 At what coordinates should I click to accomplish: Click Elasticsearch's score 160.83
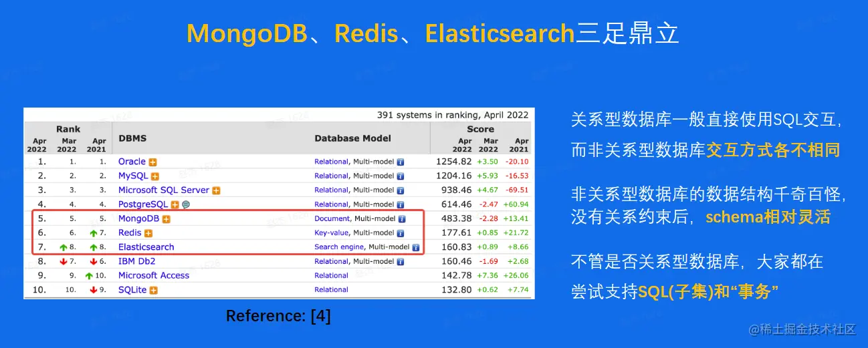[x=457, y=247]
